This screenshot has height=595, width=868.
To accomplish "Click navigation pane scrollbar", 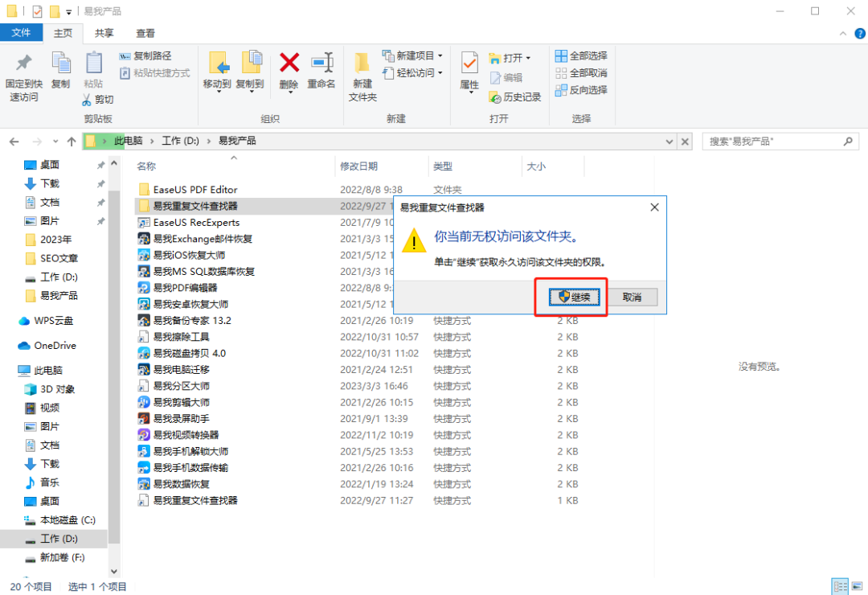I will click(114, 368).
